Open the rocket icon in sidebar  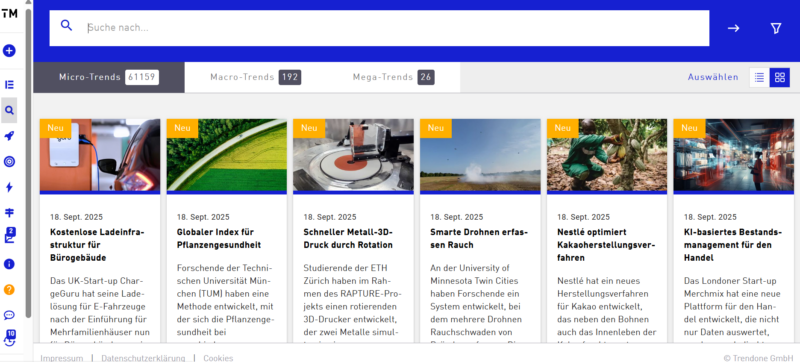click(x=9, y=136)
